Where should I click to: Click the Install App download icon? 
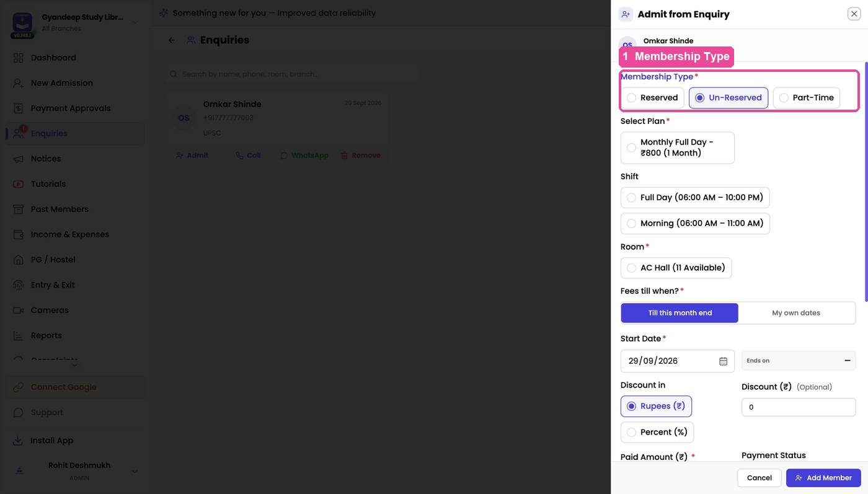pyautogui.click(x=19, y=441)
